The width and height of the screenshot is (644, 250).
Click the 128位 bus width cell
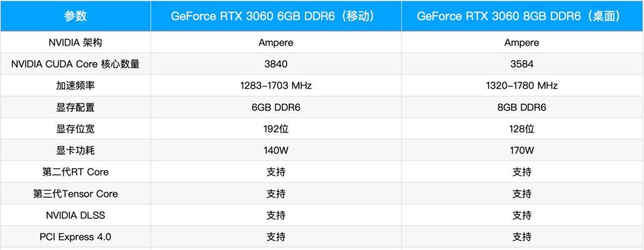click(522, 129)
